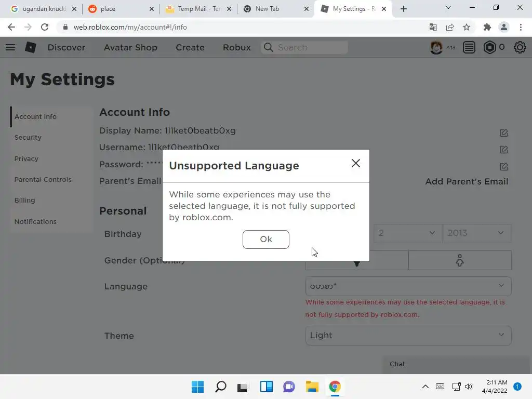The height and width of the screenshot is (399, 532).
Task: Open Task View on taskbar
Action: 242,387
